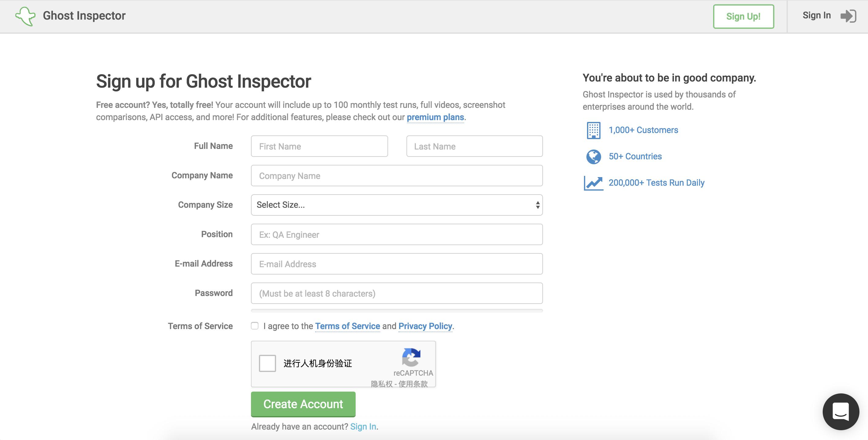This screenshot has height=440, width=868.
Task: Click the reCAPTCHA logo icon
Action: pyautogui.click(x=411, y=357)
